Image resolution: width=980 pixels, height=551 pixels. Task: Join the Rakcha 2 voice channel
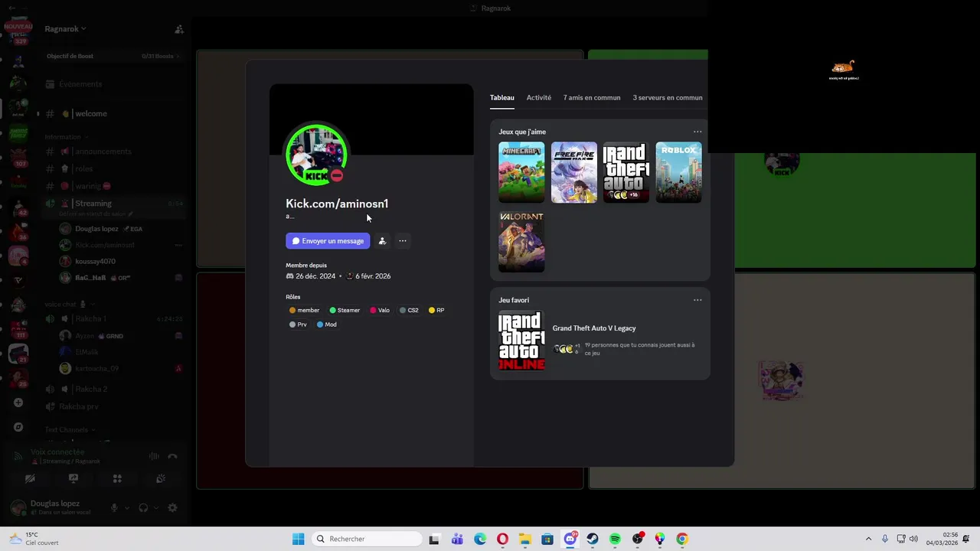113,389
